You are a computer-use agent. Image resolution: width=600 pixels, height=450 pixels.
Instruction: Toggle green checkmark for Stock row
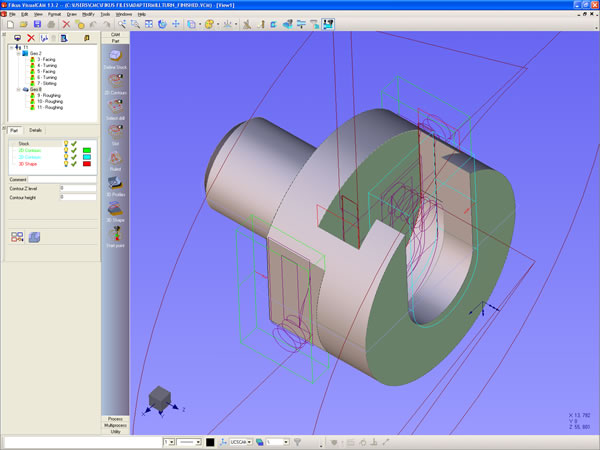click(74, 144)
